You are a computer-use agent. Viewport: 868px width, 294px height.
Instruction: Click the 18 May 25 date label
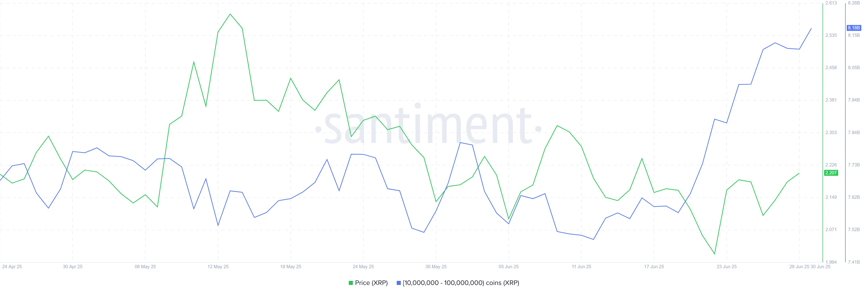click(x=291, y=267)
